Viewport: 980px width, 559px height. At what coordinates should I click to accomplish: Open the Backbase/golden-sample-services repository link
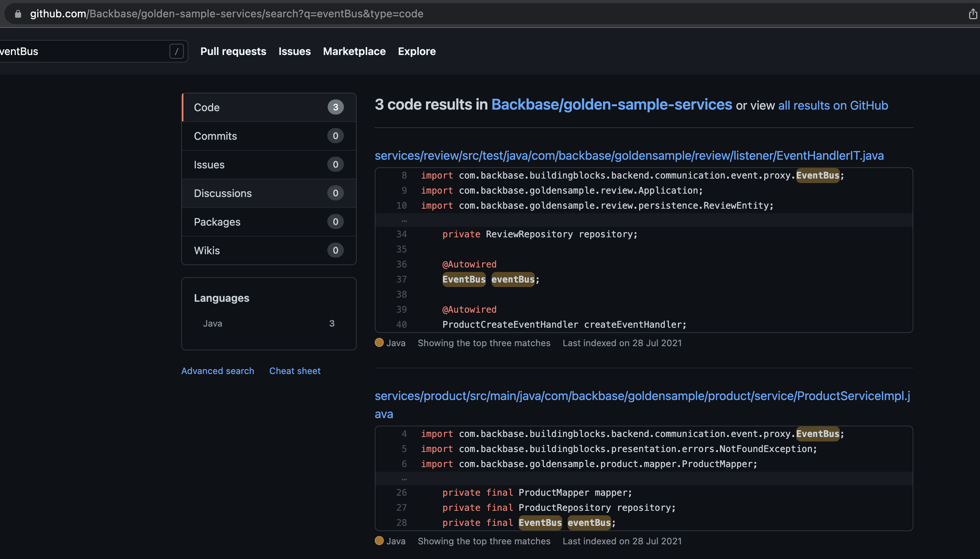[612, 105]
